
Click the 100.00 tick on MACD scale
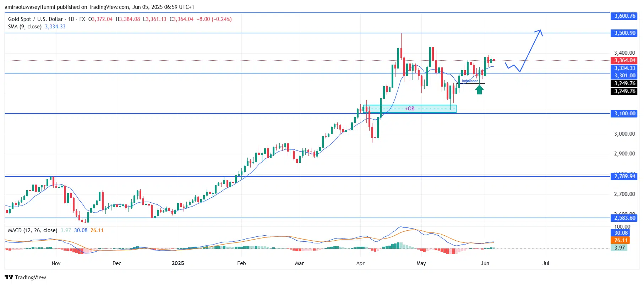(x=622, y=227)
